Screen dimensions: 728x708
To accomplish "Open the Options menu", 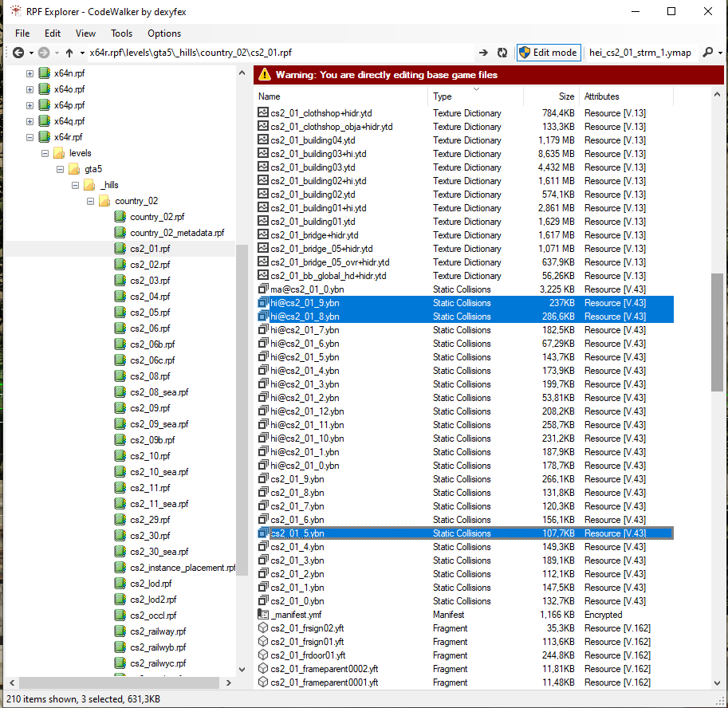I will 164,33.
